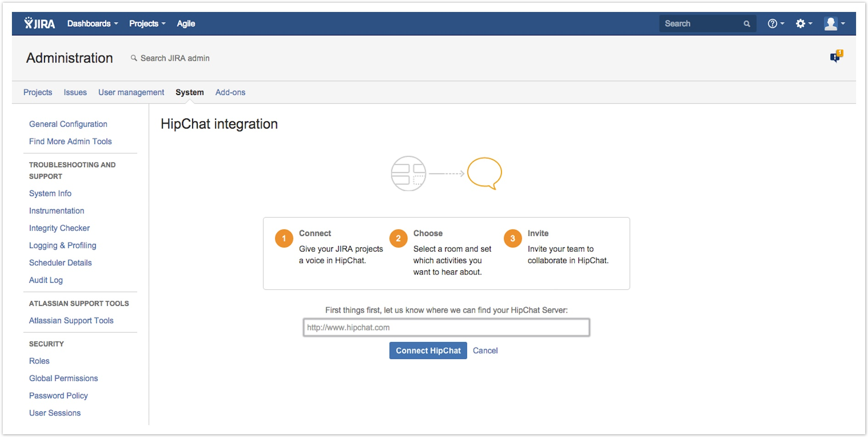Click the JIRA logo in header
The height and width of the screenshot is (437, 868).
point(39,23)
